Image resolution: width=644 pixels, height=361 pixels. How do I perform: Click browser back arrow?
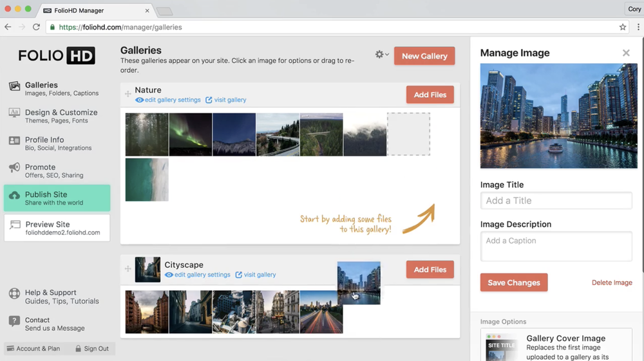coord(8,27)
